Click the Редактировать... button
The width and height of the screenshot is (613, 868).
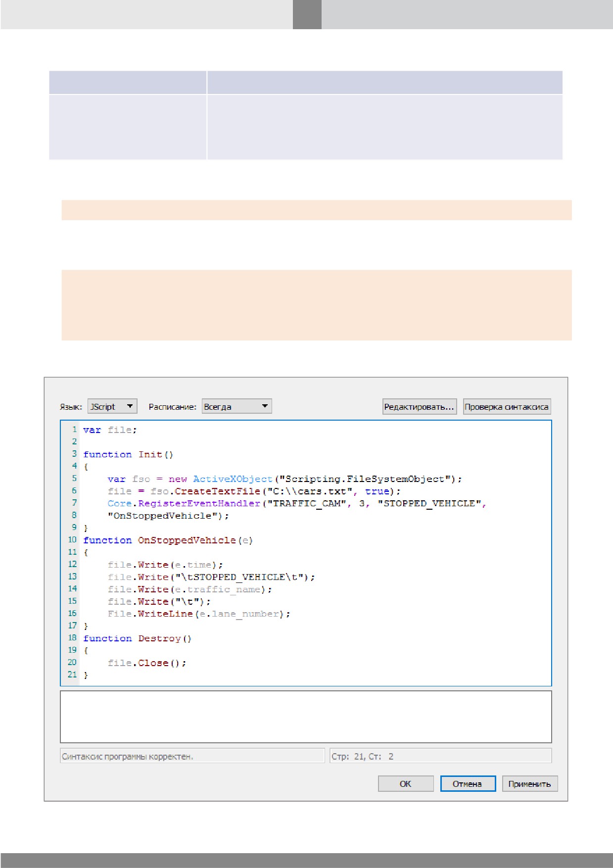[419, 407]
